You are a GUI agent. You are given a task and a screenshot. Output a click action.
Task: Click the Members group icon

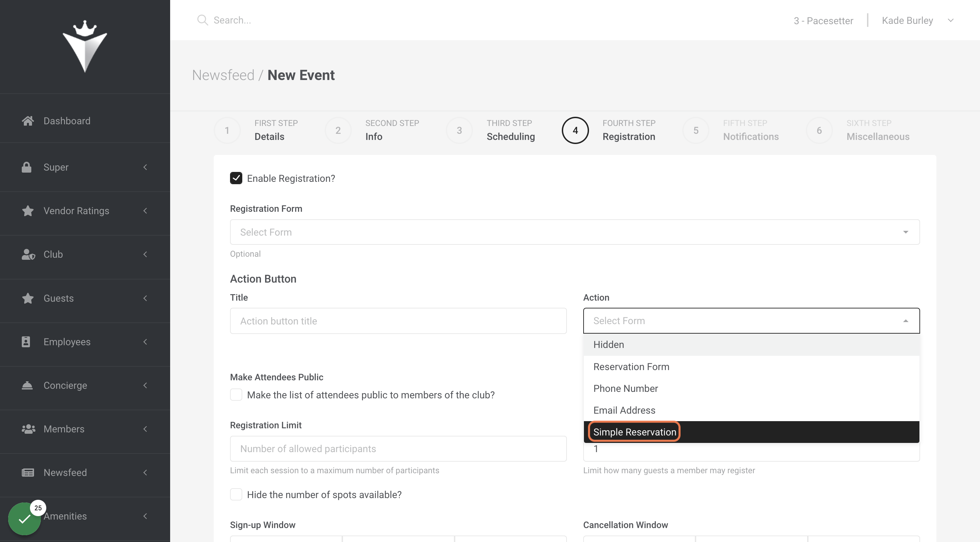28,429
